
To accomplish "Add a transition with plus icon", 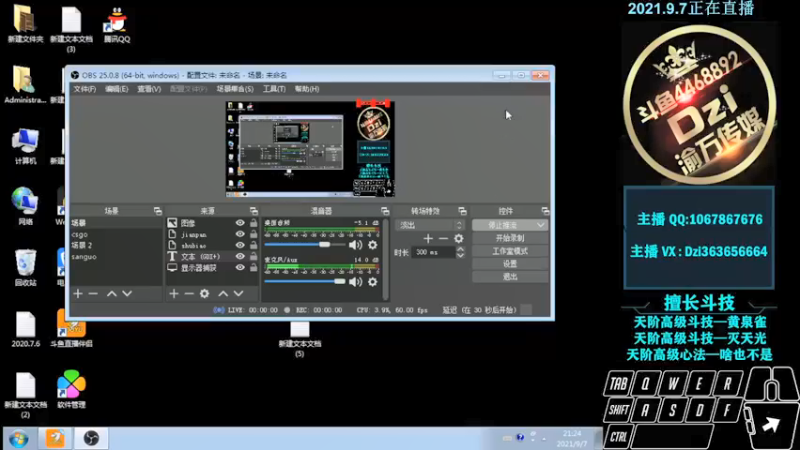I will click(428, 238).
